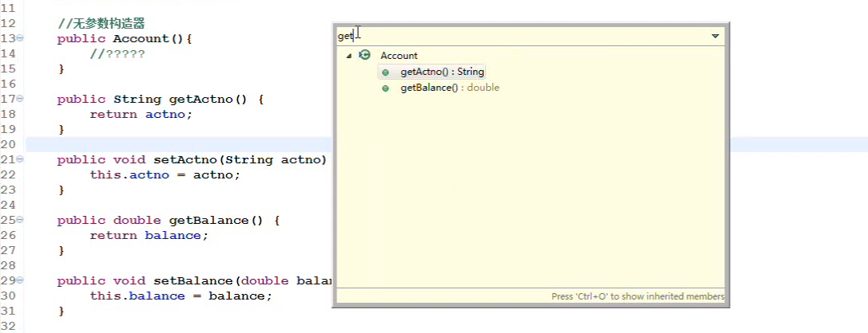The width and height of the screenshot is (868, 333).
Task: Select getBalance() : double in the outline
Action: coord(450,88)
